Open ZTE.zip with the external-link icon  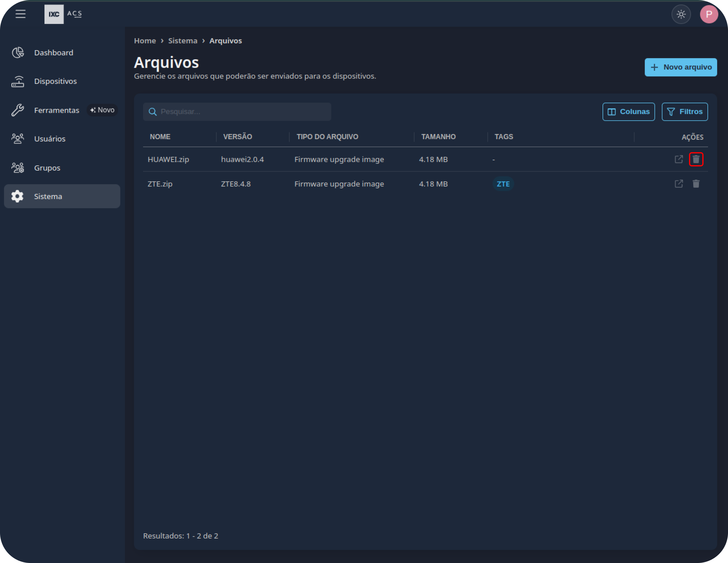[x=679, y=184]
